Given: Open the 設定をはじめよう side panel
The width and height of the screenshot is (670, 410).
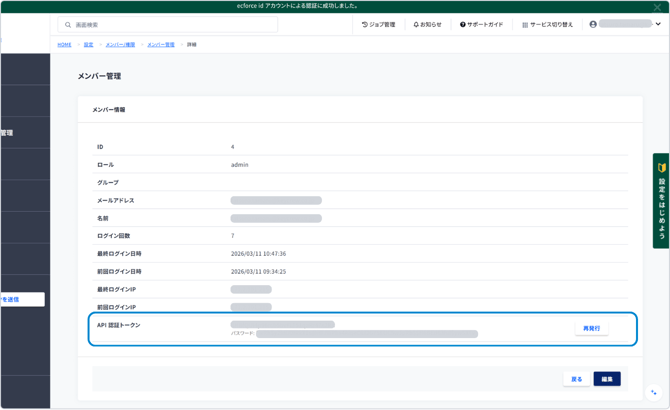Looking at the screenshot, I should tap(661, 200).
